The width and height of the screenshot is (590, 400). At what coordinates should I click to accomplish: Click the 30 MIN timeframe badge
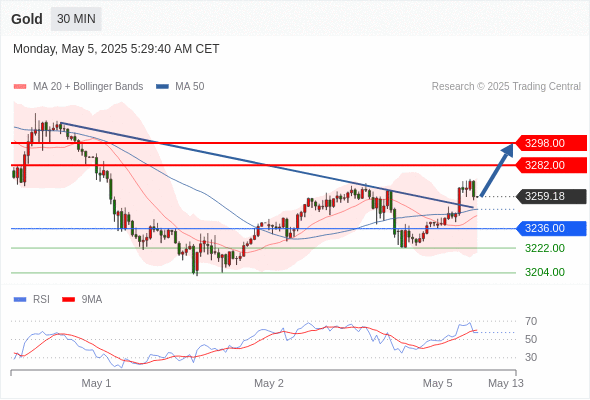(76, 19)
